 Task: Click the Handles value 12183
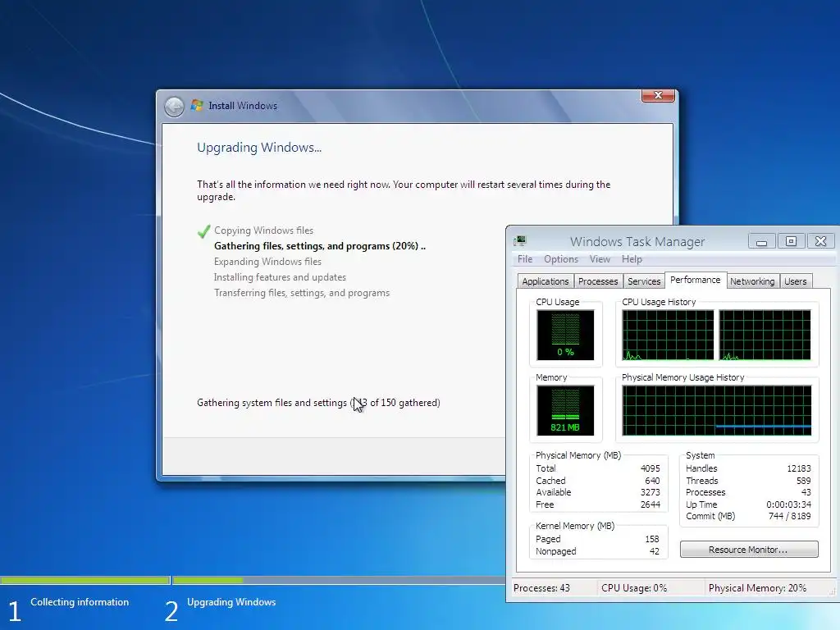(798, 468)
